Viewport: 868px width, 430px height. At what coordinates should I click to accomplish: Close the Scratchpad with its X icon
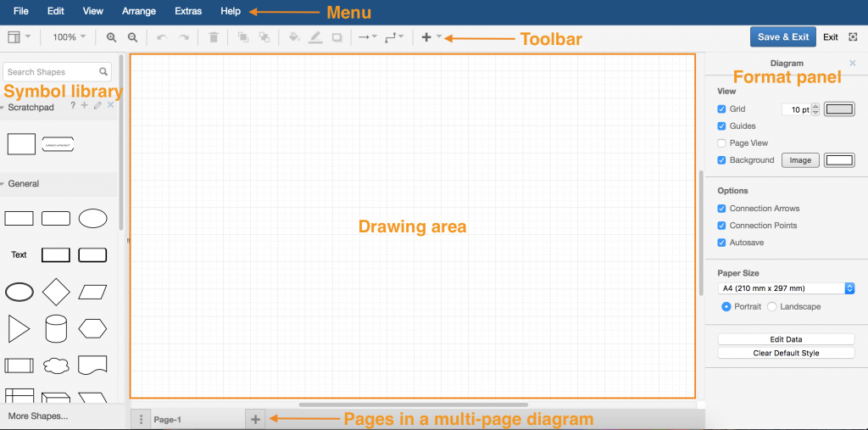click(110, 105)
